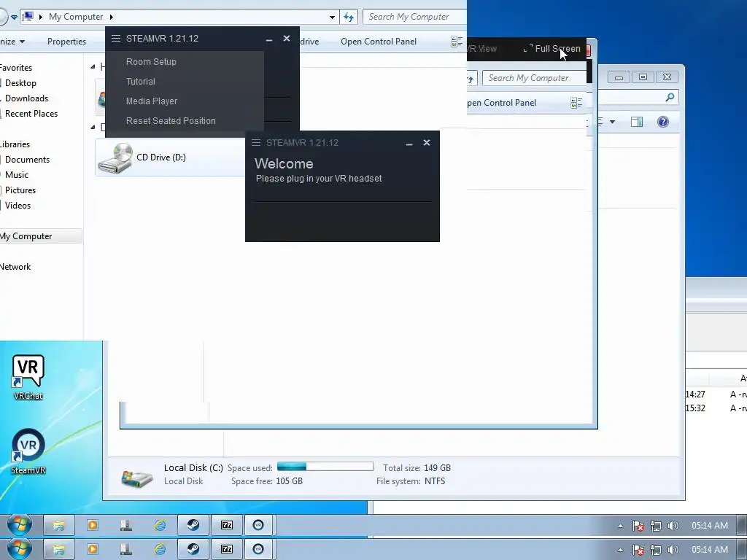Open Recent Places in navigation pane

click(31, 113)
